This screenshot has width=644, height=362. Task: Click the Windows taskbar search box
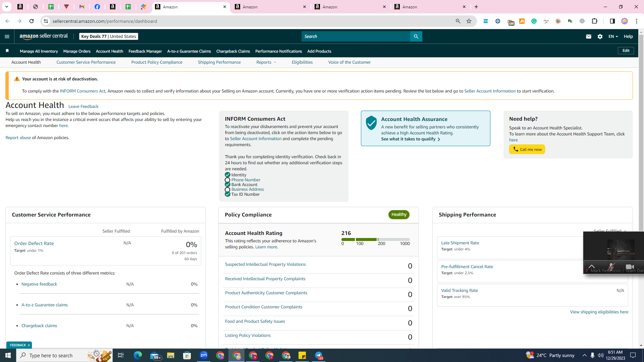[x=64, y=355]
